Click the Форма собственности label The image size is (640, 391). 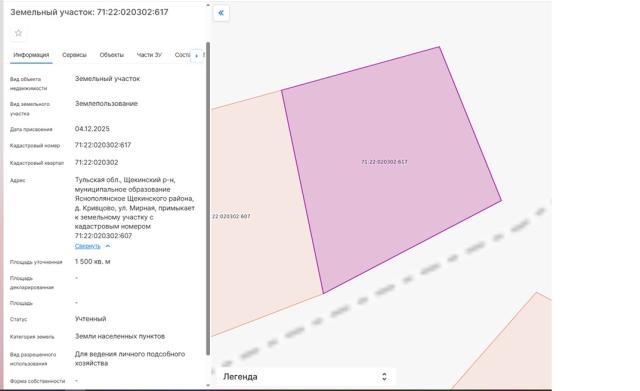tap(37, 381)
